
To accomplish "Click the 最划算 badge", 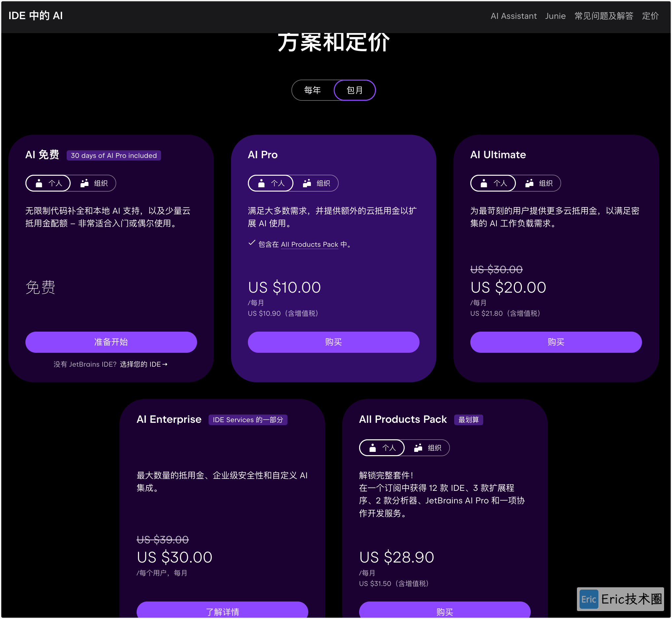I will (x=469, y=420).
